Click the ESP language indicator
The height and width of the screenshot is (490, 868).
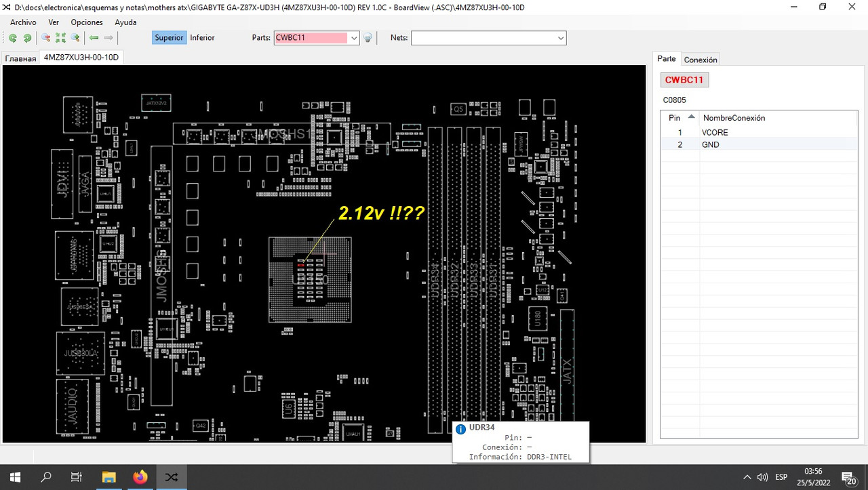pos(781,477)
